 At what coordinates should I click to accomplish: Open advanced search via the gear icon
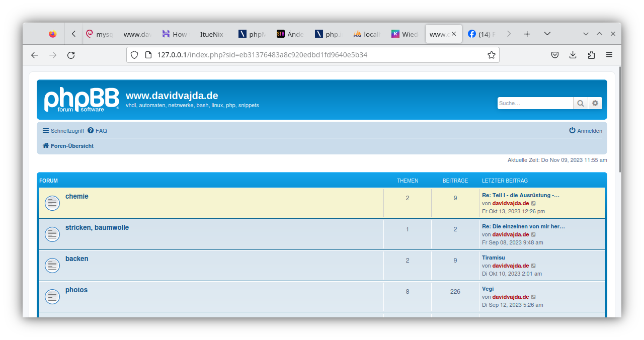pos(595,103)
